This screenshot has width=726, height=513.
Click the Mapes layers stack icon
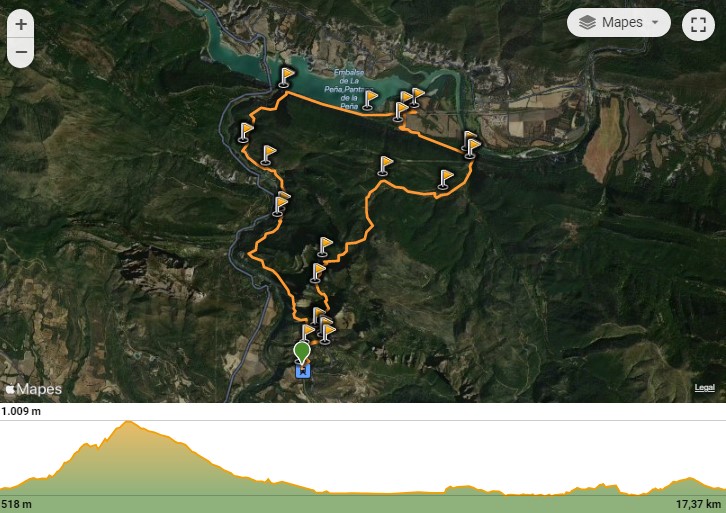tap(587, 22)
